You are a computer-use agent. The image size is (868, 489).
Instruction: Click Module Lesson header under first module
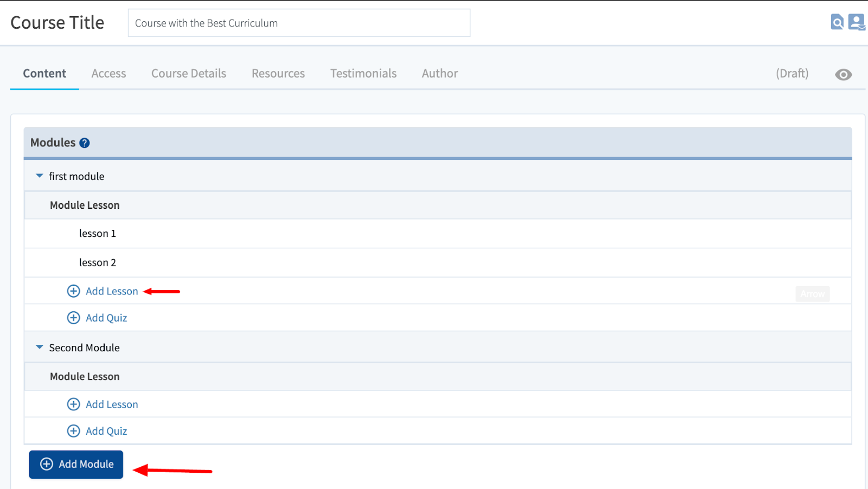438,205
